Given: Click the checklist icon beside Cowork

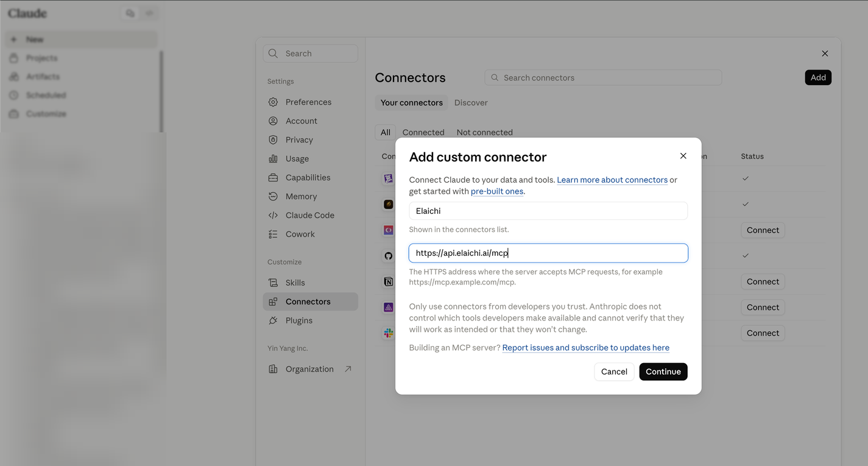Looking at the screenshot, I should pos(273,234).
